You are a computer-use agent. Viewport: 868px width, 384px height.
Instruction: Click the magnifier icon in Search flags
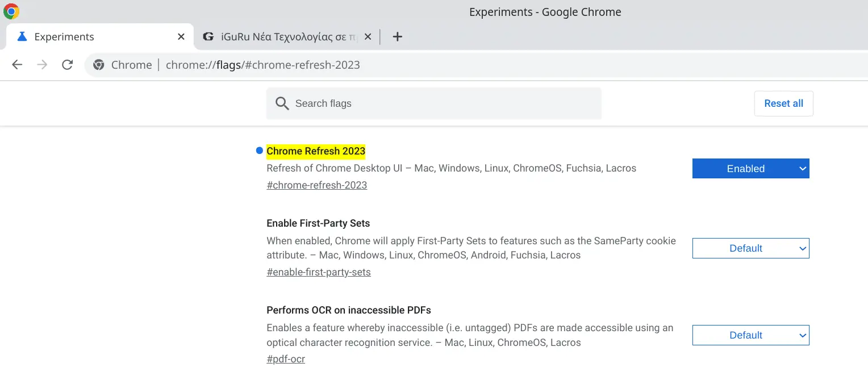(282, 103)
